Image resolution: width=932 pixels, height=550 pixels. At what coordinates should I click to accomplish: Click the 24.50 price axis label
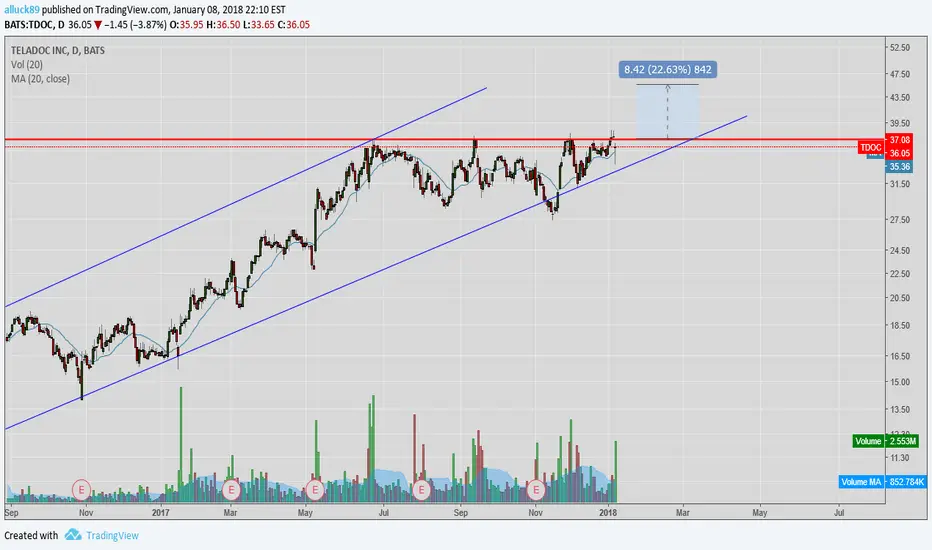pyautogui.click(x=899, y=251)
